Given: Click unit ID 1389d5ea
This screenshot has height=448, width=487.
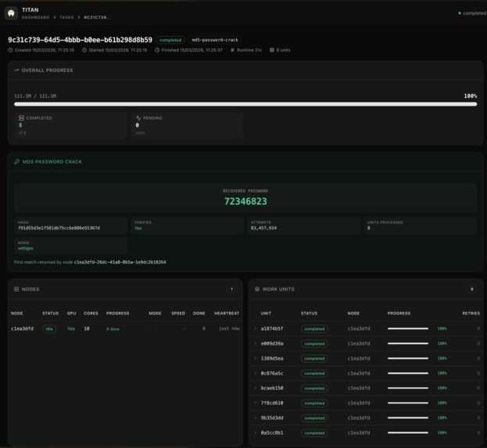Looking at the screenshot, I should click(272, 359).
